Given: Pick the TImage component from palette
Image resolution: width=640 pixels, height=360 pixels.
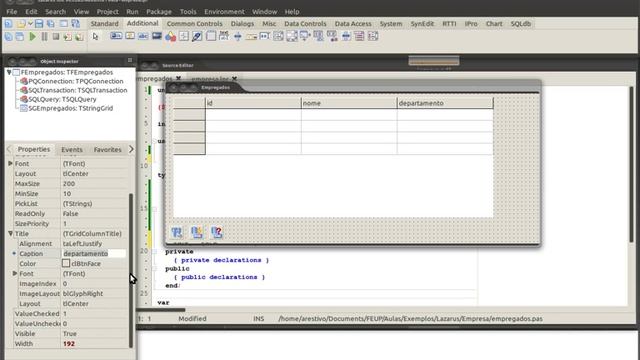Looking at the screenshot, I should pos(157,36).
